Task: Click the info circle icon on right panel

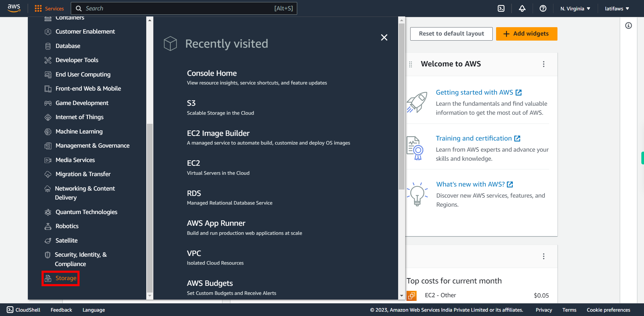Action: 629,25
